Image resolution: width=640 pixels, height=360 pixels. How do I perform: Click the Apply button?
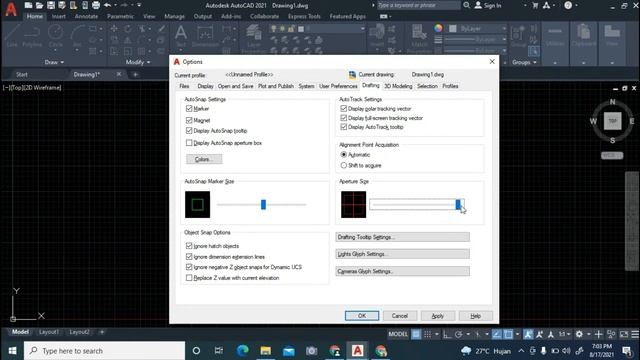[438, 316]
